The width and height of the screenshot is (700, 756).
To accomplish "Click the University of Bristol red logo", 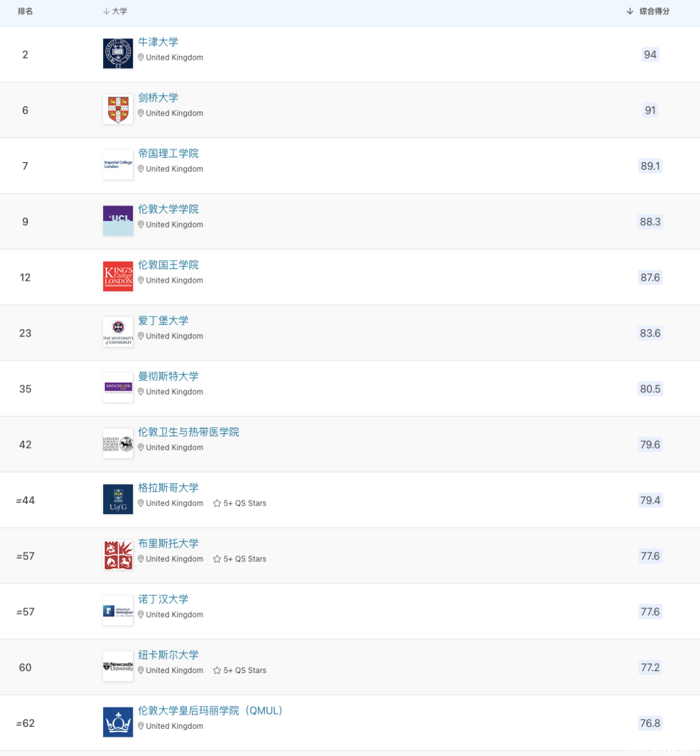I will click(118, 556).
